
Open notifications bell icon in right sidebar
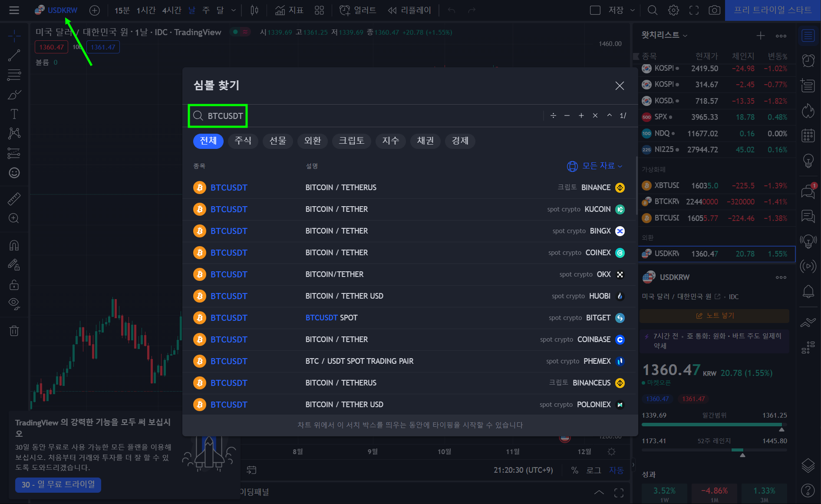pos(808,291)
